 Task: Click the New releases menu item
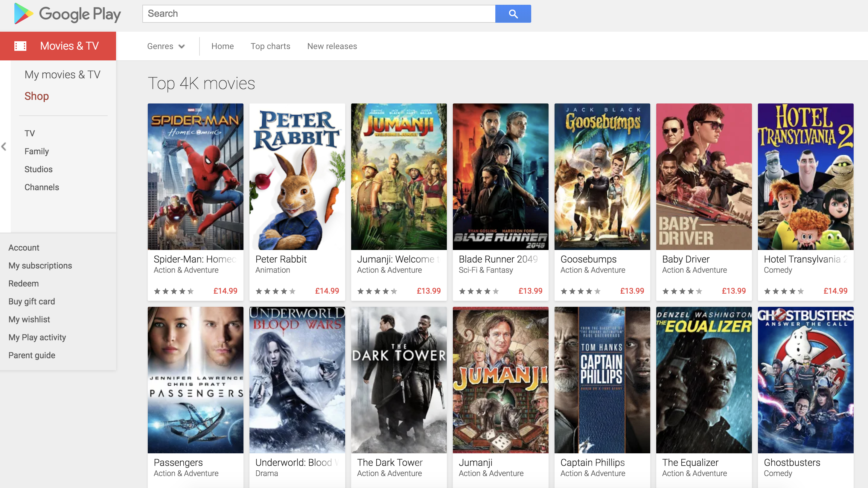(x=331, y=46)
